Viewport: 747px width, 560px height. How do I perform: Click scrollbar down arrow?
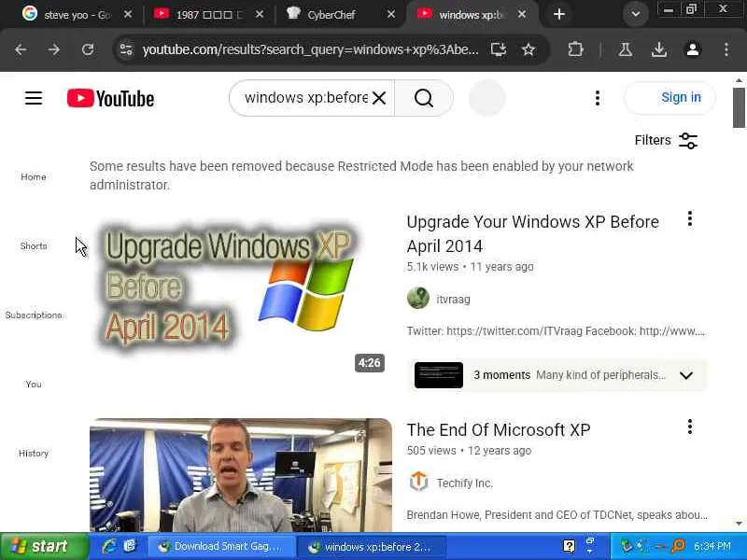(739, 524)
